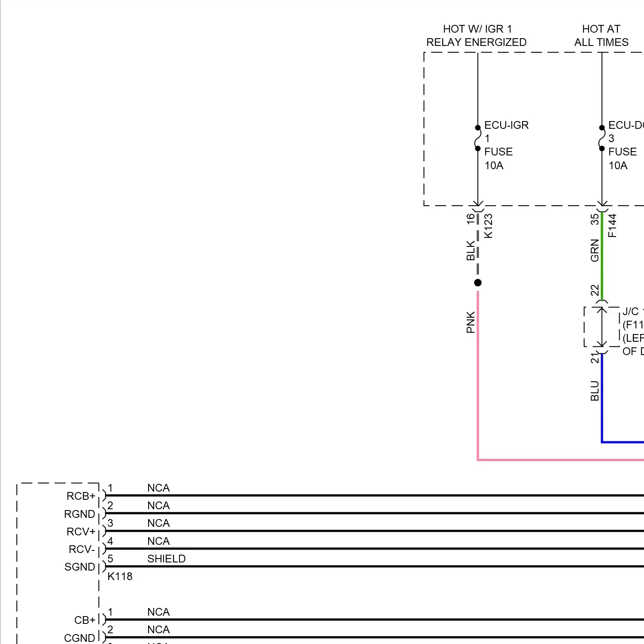The image size is (644, 644).
Task: Select '10A' rating under ECU-IGR fuse
Action: 494,165
